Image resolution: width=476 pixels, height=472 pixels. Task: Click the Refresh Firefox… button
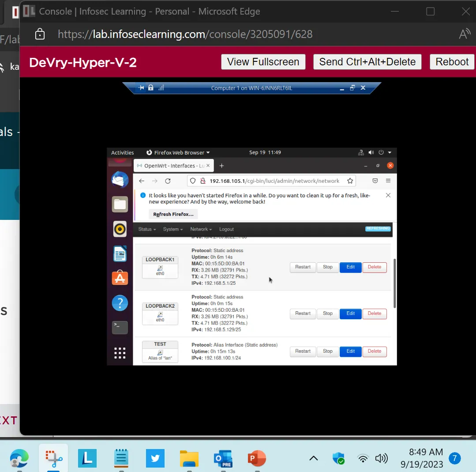tap(173, 214)
